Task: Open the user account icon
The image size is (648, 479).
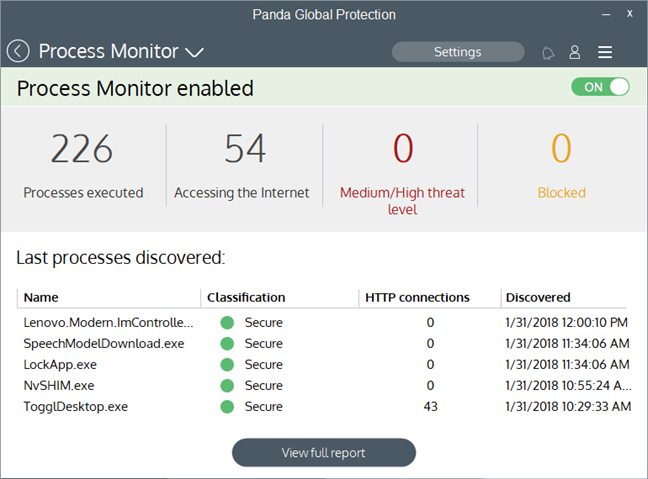Action: tap(574, 52)
